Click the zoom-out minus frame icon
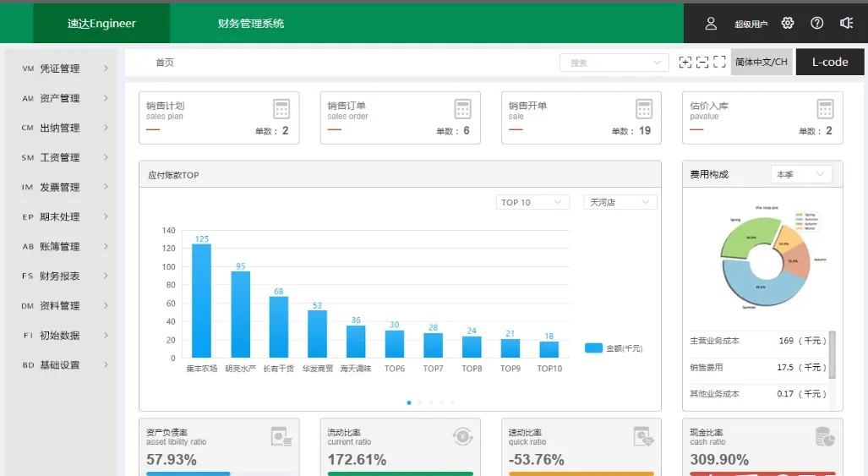This screenshot has width=868, height=476. pos(702,63)
